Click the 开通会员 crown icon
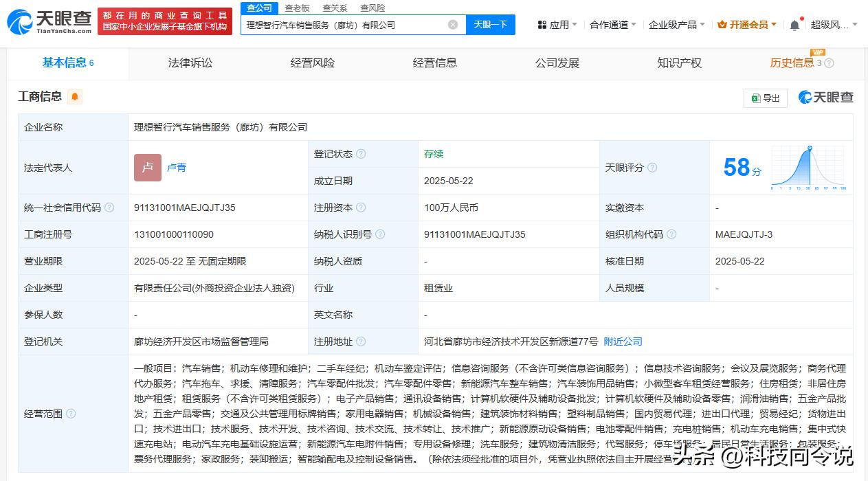This screenshot has height=481, width=868. [x=722, y=25]
